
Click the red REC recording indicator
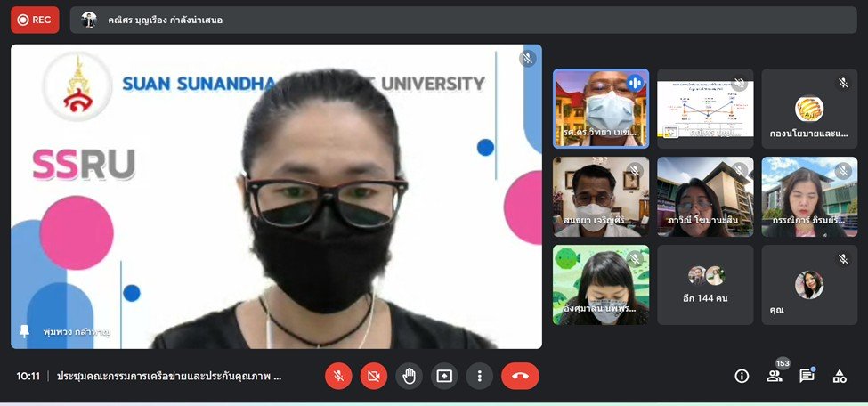[35, 20]
